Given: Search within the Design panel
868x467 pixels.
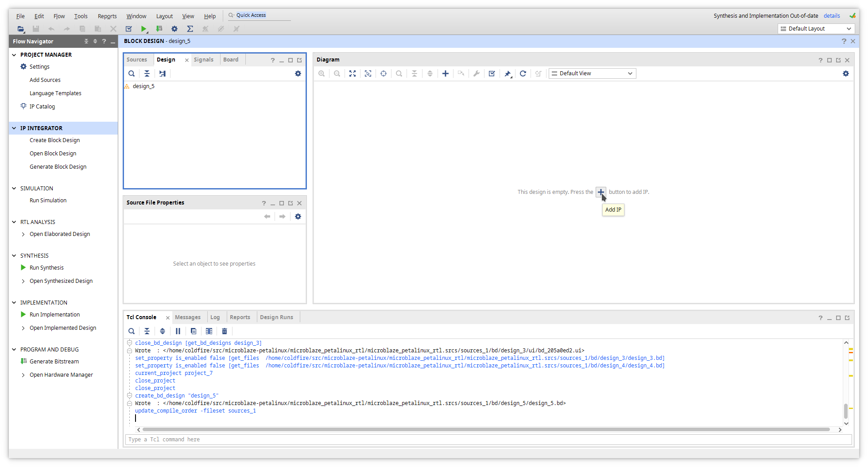Looking at the screenshot, I should point(132,73).
